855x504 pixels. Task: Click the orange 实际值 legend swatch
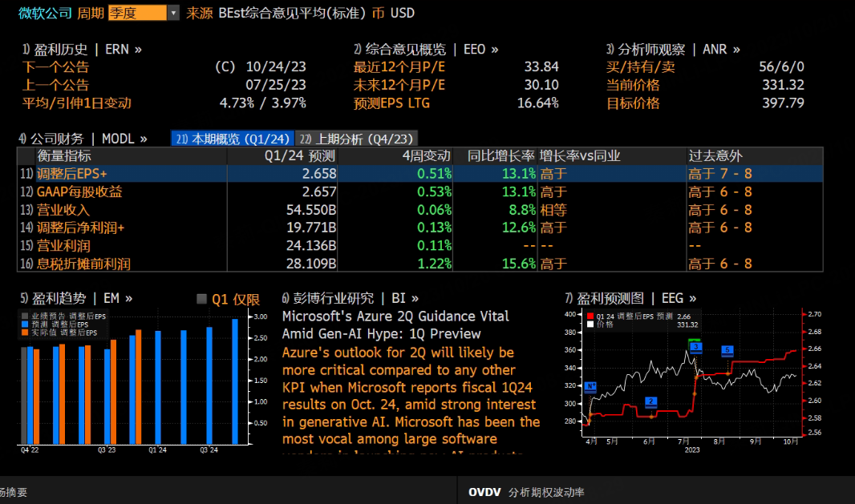(x=25, y=333)
